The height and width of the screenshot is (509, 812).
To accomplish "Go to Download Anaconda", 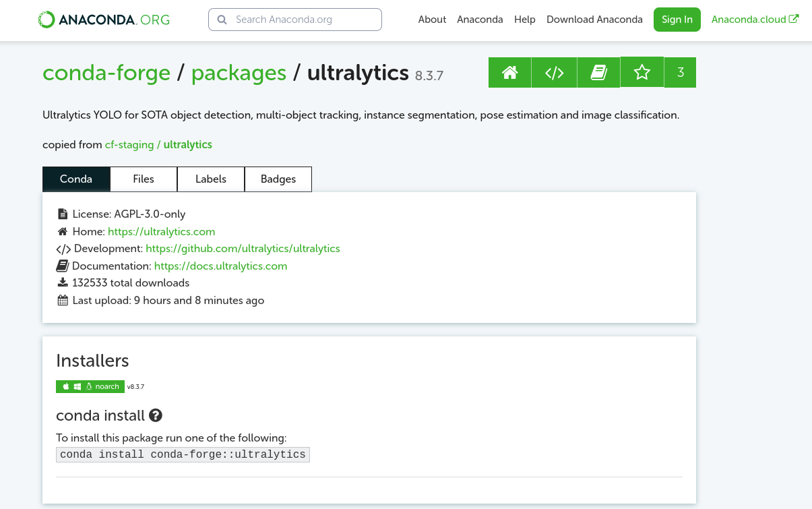I will [x=594, y=20].
